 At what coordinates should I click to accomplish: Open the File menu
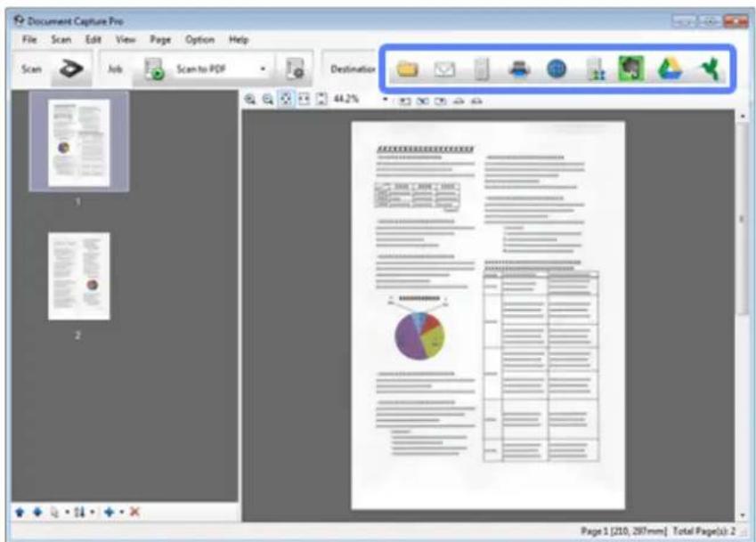(x=29, y=39)
